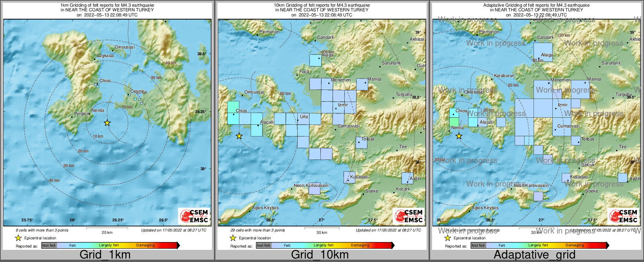
Task: Click the 'Urla' label on the Grid_10km map
Action: coord(304,117)
